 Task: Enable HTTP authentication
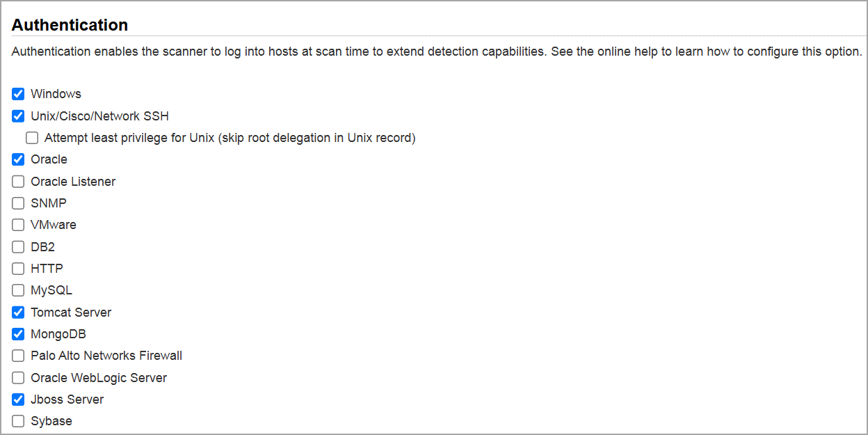pyautogui.click(x=17, y=268)
